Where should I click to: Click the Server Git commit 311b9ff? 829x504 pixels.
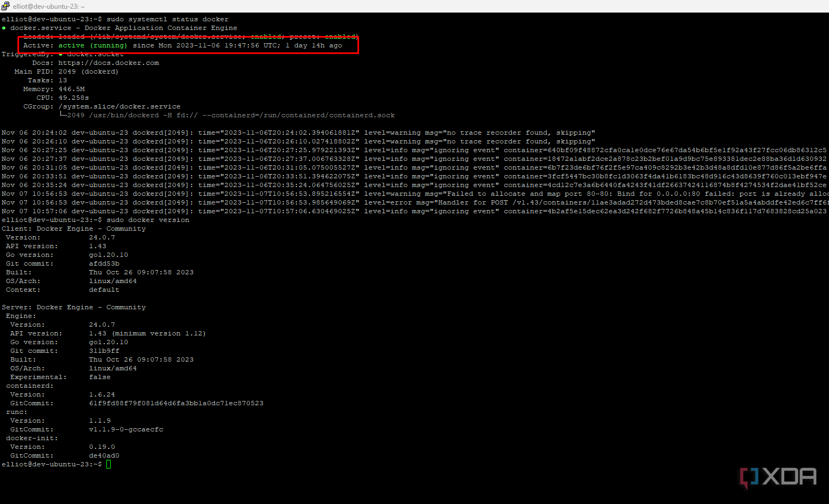tap(104, 351)
